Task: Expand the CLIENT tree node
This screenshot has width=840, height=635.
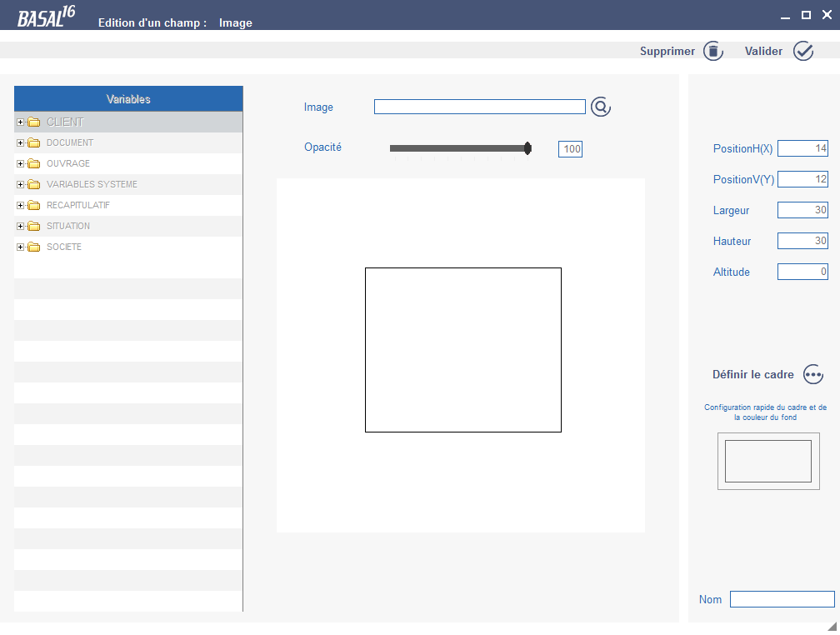Action: (20, 122)
